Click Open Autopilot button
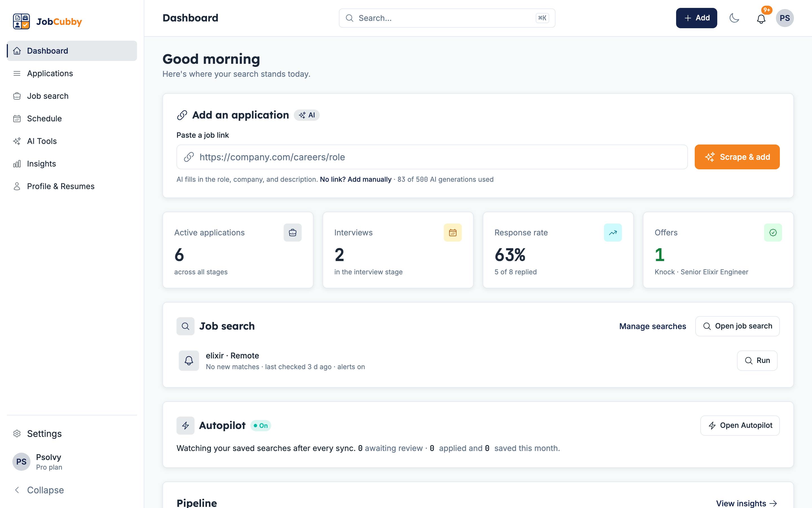This screenshot has width=812, height=508. [x=740, y=426]
